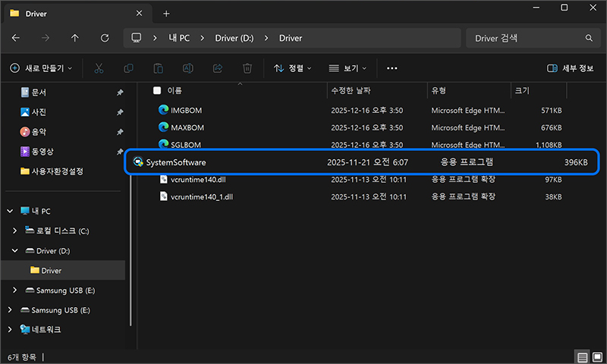Viewport: 607px width, 364px height.
Task: Select the MAXBOM Edge HTML file
Action: tap(187, 127)
